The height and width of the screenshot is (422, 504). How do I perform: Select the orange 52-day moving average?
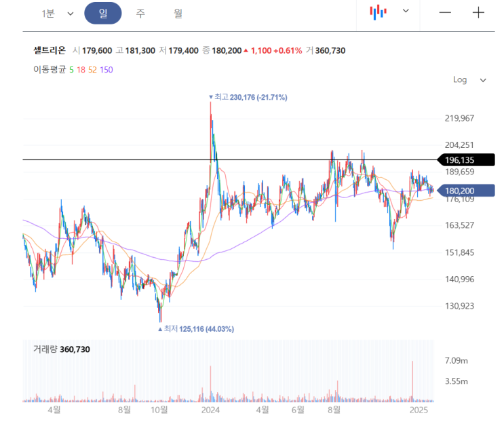click(92, 70)
